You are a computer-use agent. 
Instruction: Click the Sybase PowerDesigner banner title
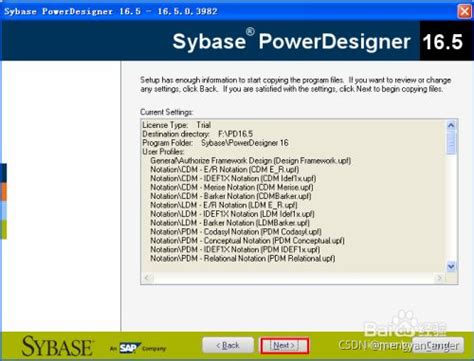[x=291, y=41]
